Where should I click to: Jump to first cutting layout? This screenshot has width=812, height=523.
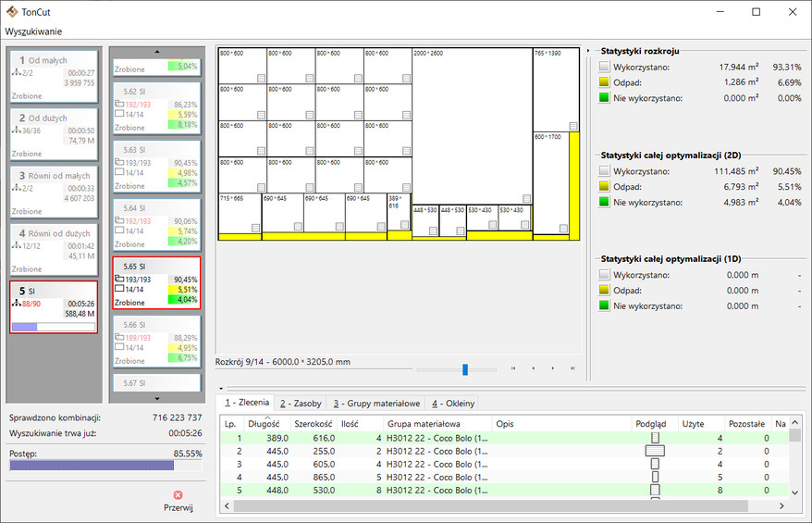(x=513, y=368)
